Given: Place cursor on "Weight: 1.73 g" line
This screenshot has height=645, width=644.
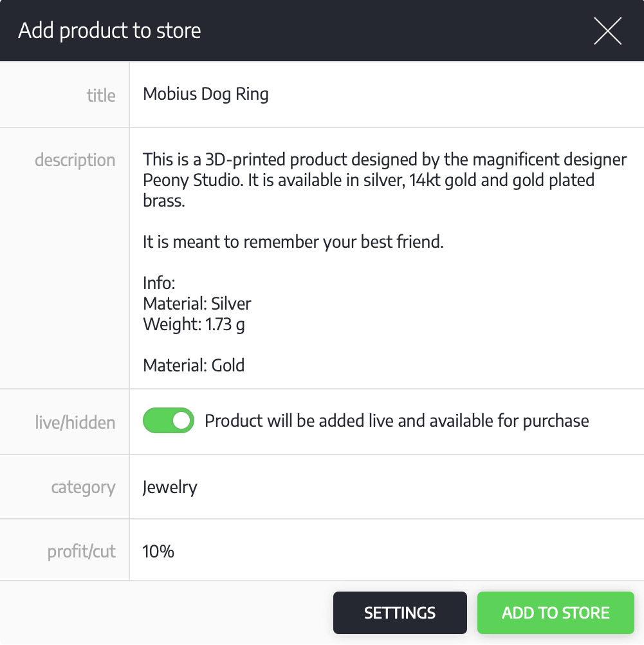Looking at the screenshot, I should coord(194,324).
